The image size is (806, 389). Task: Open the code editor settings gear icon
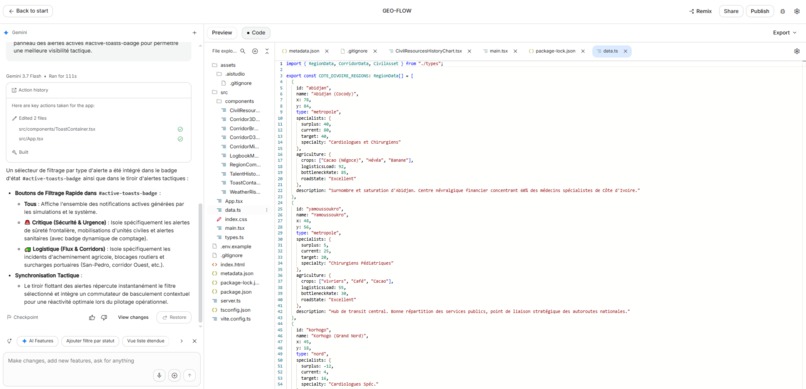[797, 51]
